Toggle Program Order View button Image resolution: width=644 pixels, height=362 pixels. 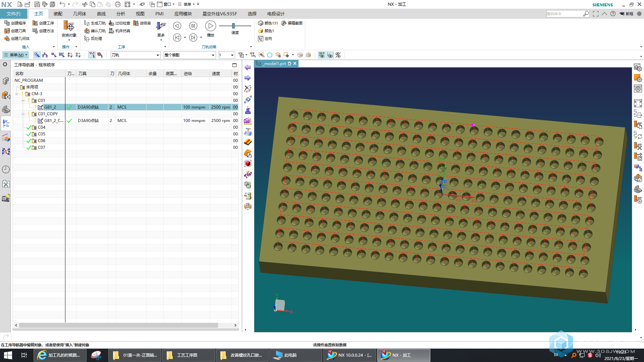tap(37, 55)
